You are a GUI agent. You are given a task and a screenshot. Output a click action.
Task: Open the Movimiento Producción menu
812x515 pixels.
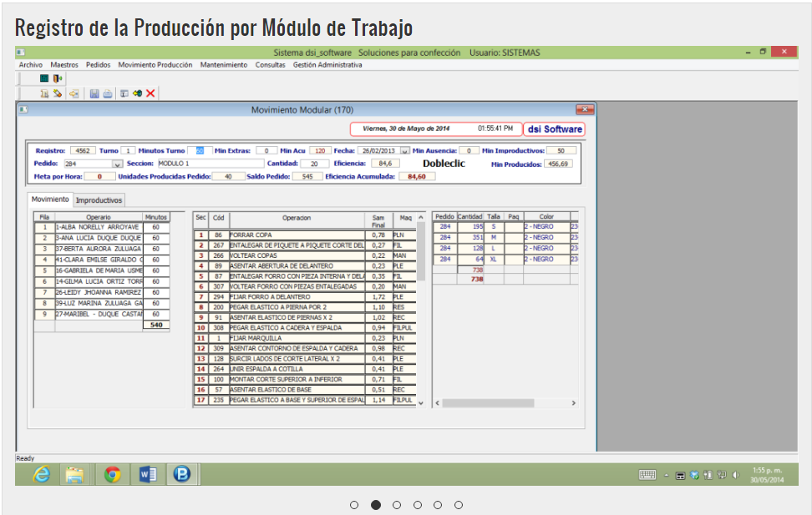click(x=155, y=65)
